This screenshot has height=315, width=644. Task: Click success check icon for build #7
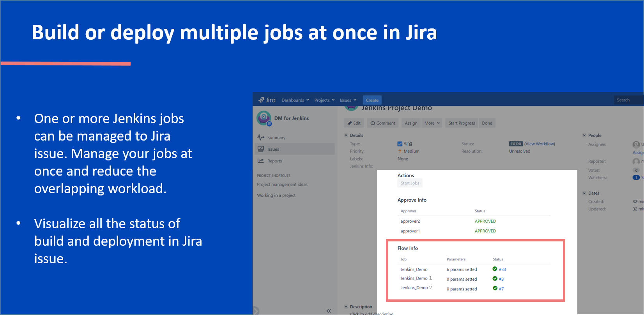click(495, 289)
